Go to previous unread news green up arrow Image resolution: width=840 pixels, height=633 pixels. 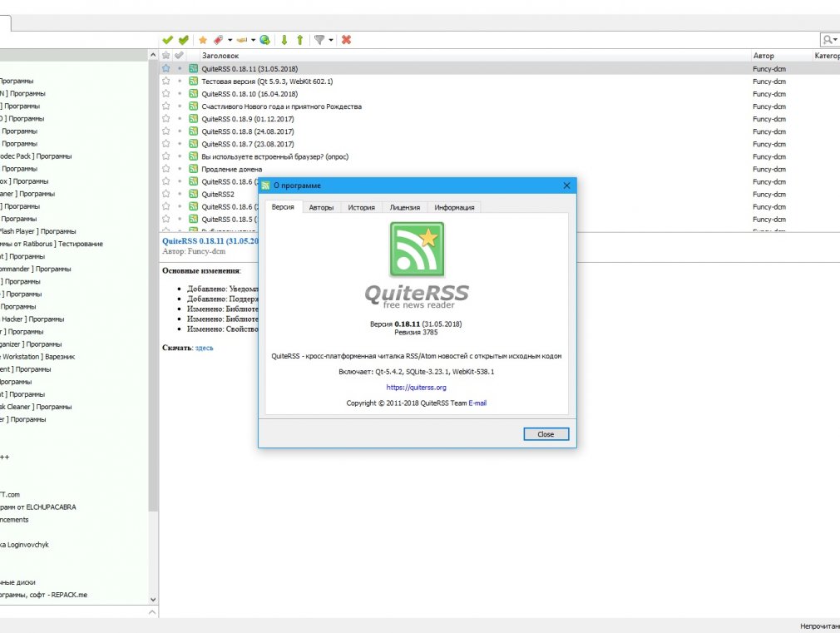pos(300,40)
